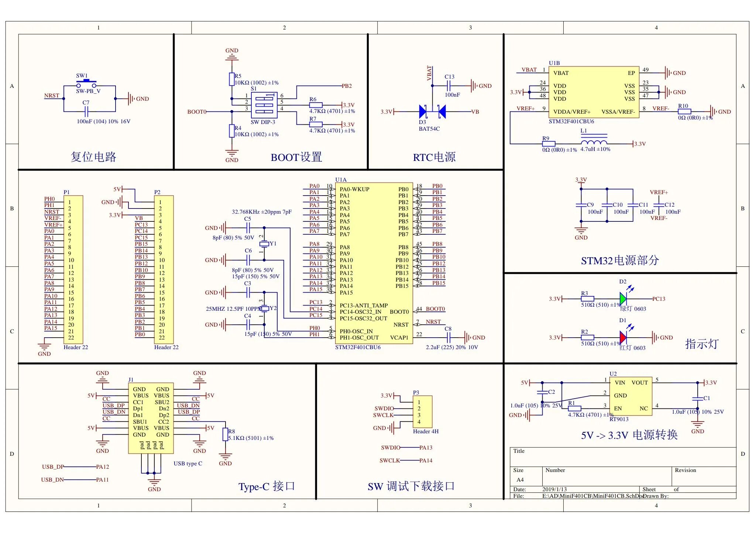Click the '5V -> 3.3V 电源转换' title
Image resolution: width=756 pixels, height=534 pixels.
tap(629, 435)
